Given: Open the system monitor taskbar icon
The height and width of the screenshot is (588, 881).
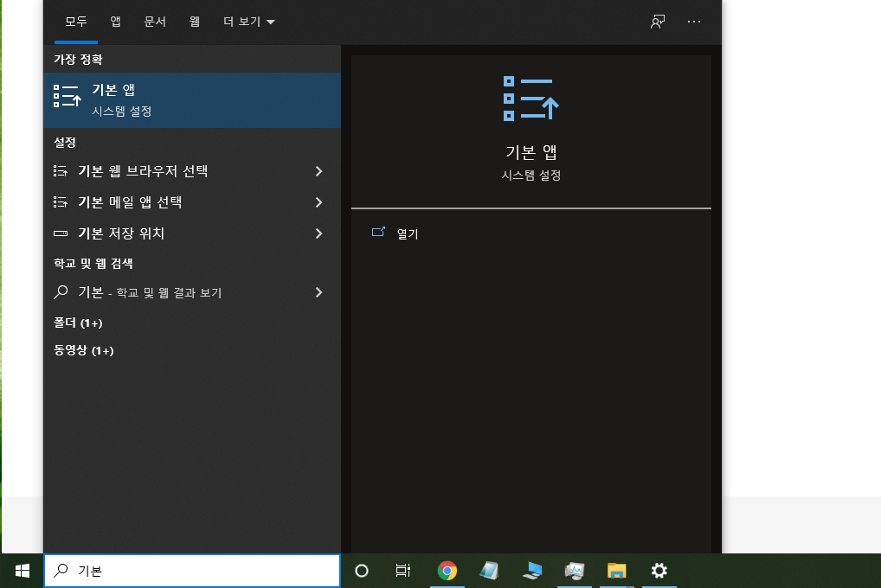Looking at the screenshot, I should coord(575,571).
